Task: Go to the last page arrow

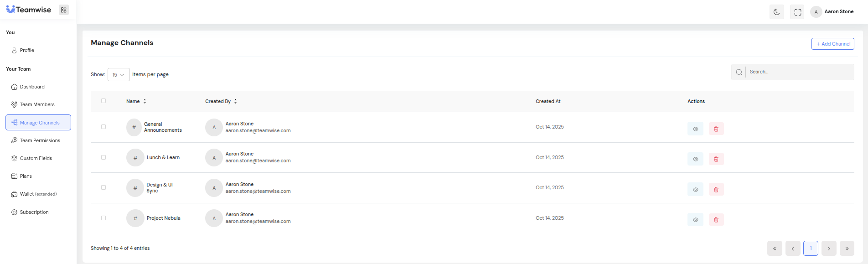Action: pyautogui.click(x=847, y=248)
